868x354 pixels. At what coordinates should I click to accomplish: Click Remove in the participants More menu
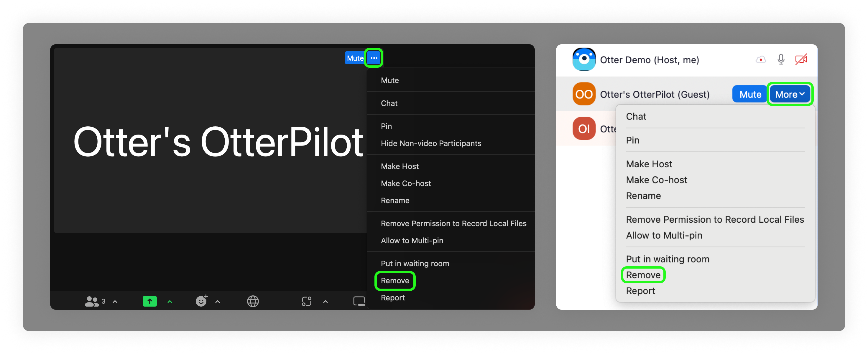643,275
